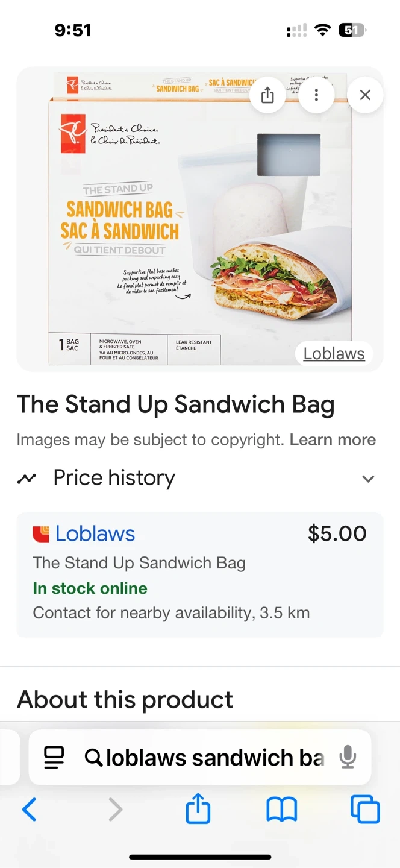Close the product image panel
The width and height of the screenshot is (400, 868).
pyautogui.click(x=364, y=95)
